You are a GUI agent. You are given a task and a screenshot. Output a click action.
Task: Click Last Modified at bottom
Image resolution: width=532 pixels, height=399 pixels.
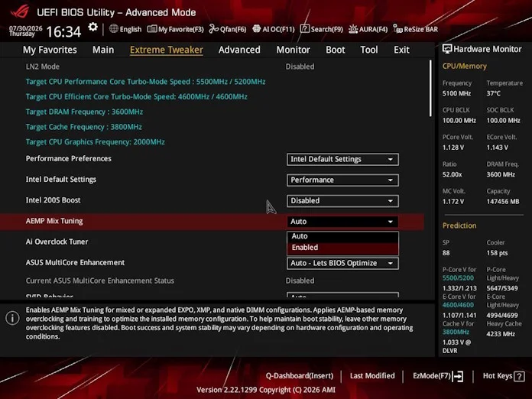tap(372, 376)
